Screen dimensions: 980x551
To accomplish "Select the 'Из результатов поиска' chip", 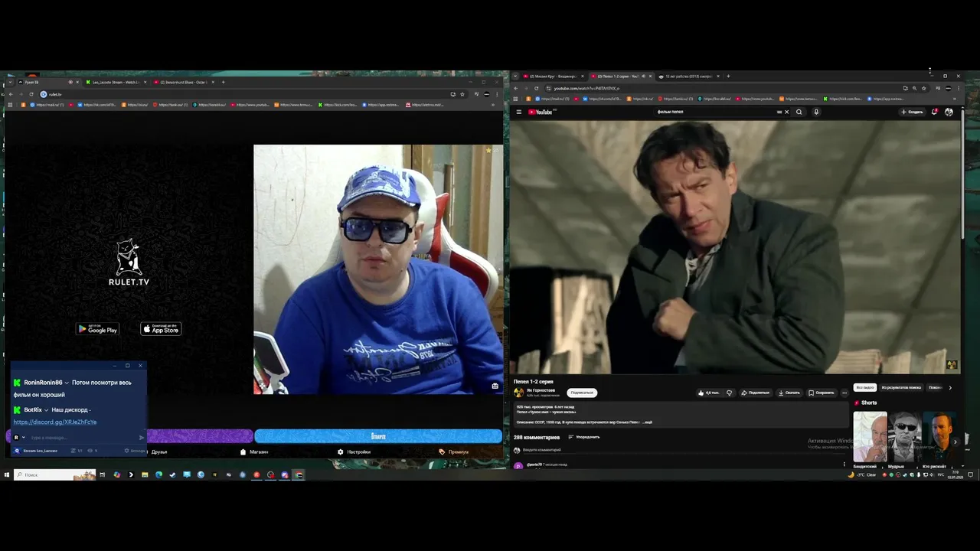I will (x=901, y=387).
